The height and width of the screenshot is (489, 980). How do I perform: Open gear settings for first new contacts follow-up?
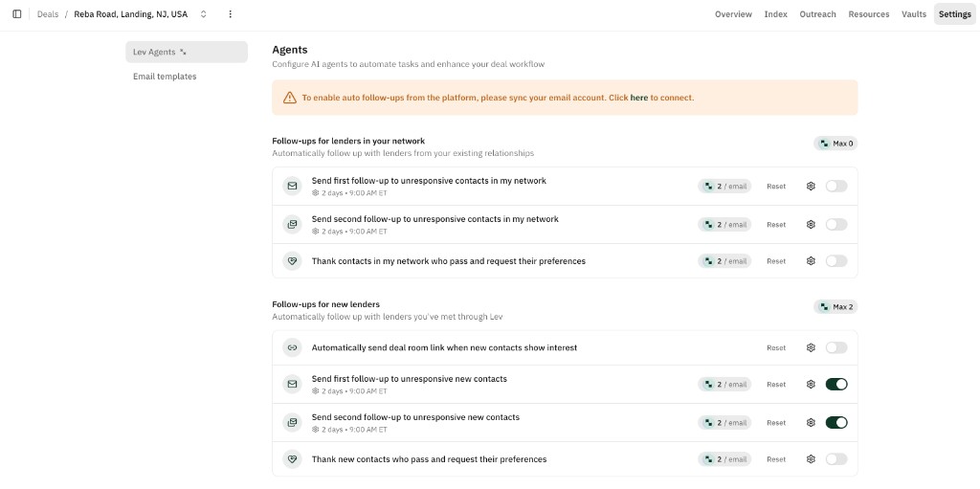pos(811,384)
